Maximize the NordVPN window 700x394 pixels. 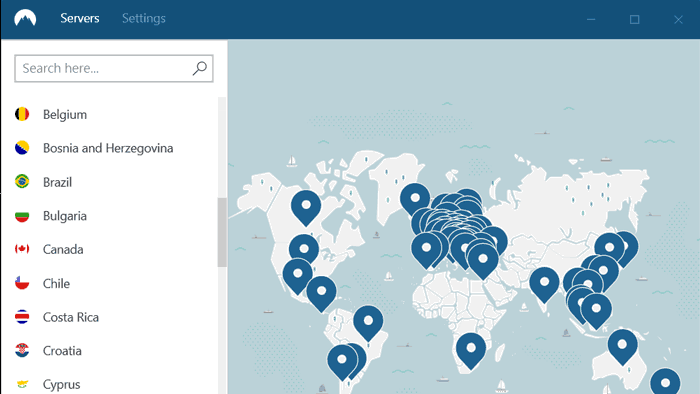click(x=634, y=19)
